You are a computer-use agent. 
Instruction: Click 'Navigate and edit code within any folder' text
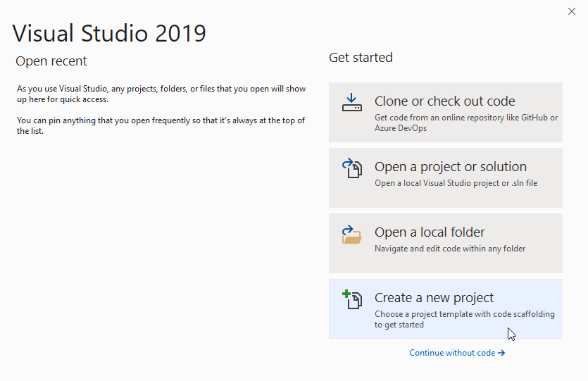pyautogui.click(x=449, y=249)
